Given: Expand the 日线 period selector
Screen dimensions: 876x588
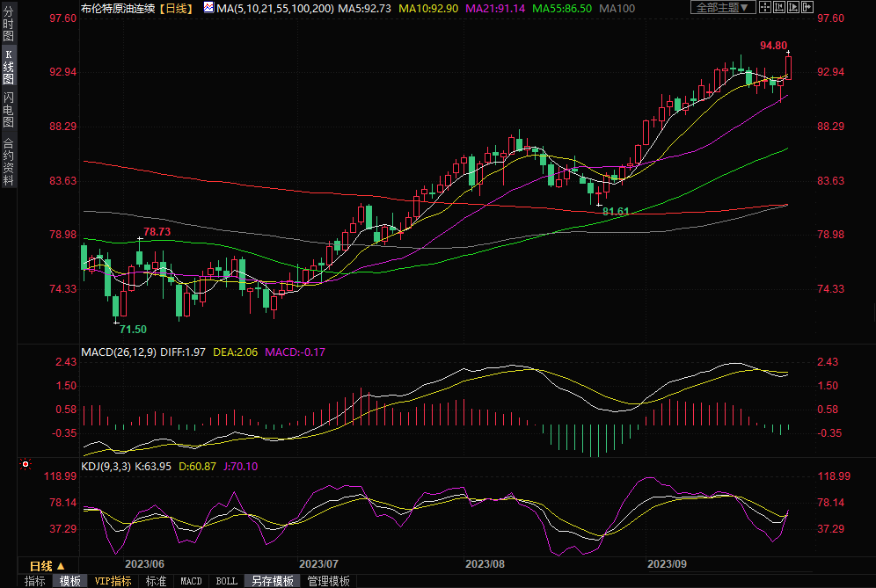Looking at the screenshot, I should (x=47, y=565).
